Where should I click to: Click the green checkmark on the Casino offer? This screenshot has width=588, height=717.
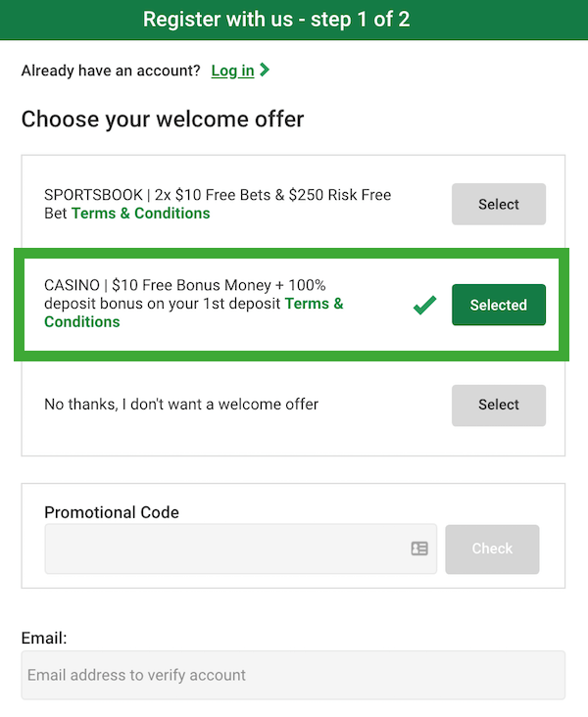(x=424, y=306)
